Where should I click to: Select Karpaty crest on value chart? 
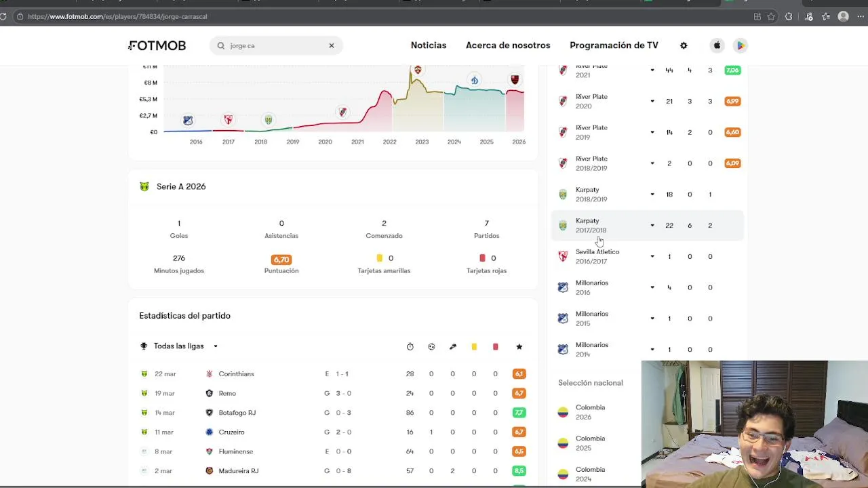point(269,119)
